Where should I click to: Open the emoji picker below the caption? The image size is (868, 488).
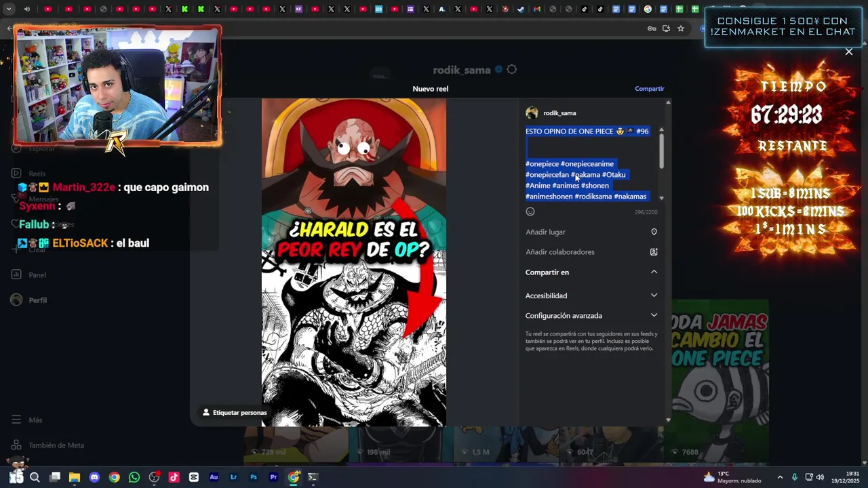tap(530, 211)
